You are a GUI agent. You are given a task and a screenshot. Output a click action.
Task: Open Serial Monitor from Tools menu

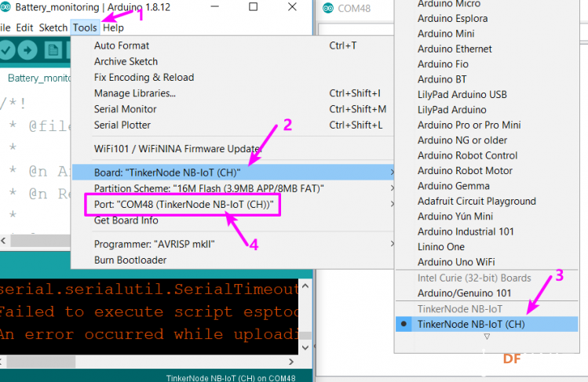pyautogui.click(x=232, y=109)
